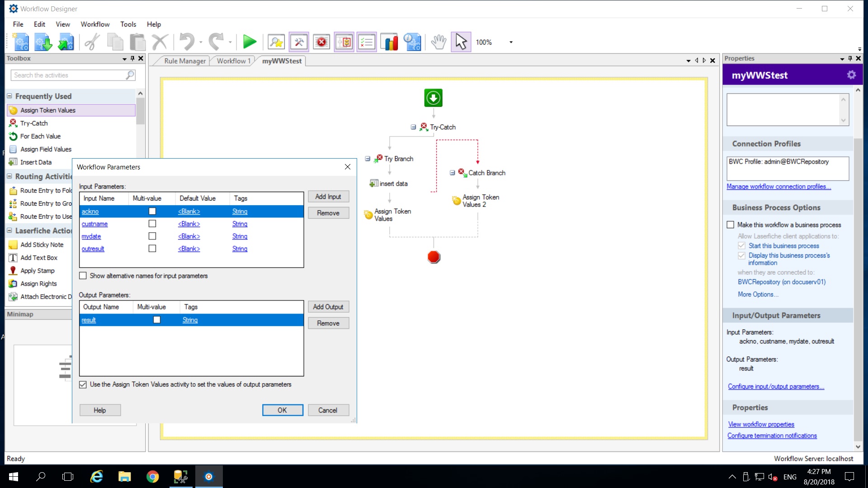This screenshot has height=488, width=868.
Task: Click the pointer selection tool icon
Action: coord(461,42)
